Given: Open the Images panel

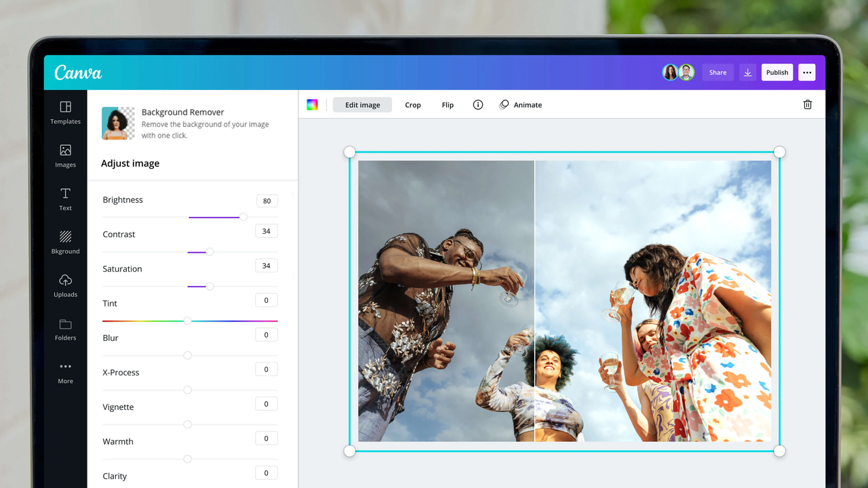Looking at the screenshot, I should (65, 156).
